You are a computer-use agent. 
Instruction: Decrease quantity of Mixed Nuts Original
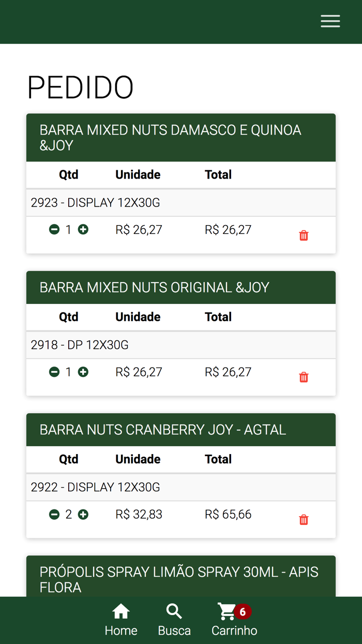click(x=54, y=372)
